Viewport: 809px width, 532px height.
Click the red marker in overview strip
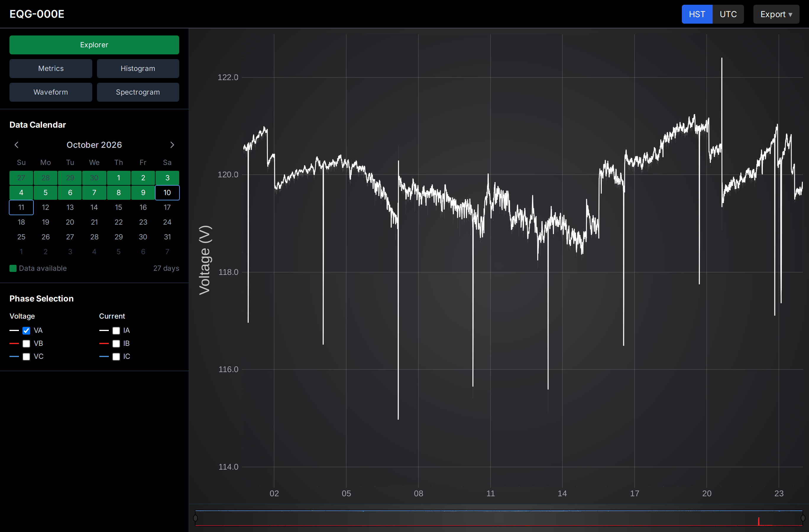(758, 521)
